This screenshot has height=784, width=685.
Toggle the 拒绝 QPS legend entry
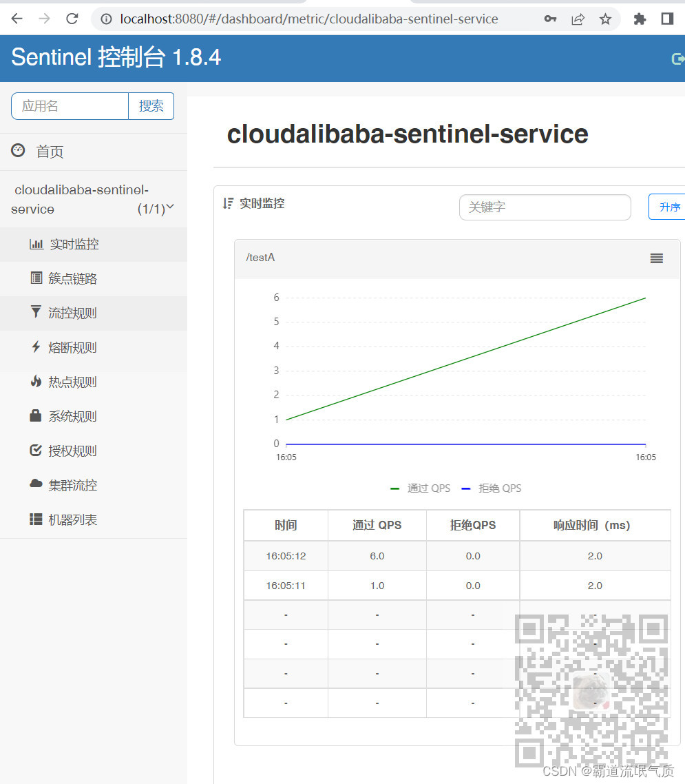(x=492, y=488)
